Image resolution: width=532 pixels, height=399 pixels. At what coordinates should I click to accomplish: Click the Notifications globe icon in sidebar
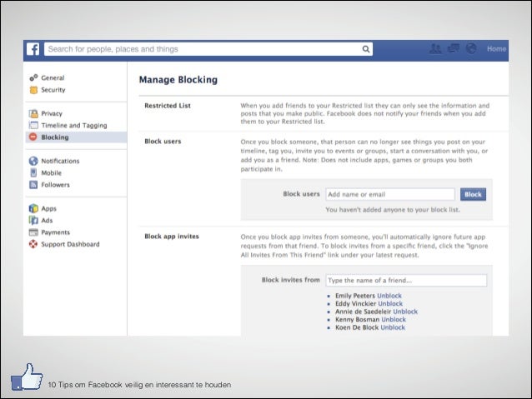pyautogui.click(x=33, y=161)
